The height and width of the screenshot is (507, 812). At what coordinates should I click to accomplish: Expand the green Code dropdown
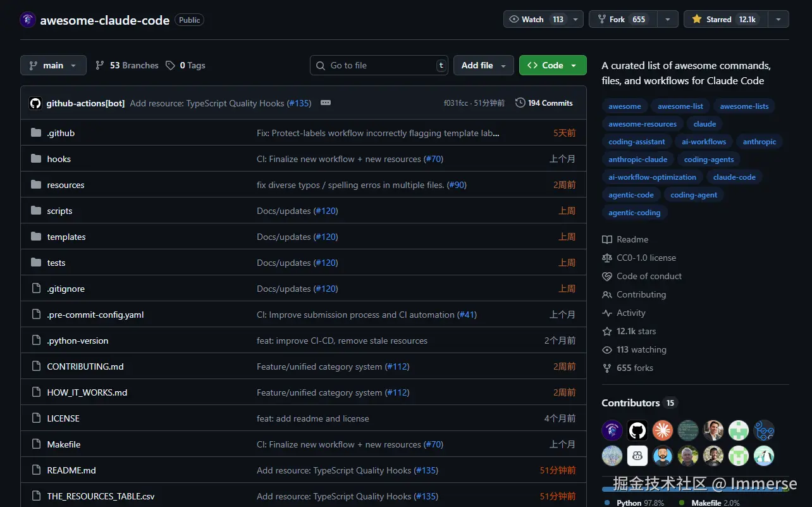pyautogui.click(x=552, y=65)
